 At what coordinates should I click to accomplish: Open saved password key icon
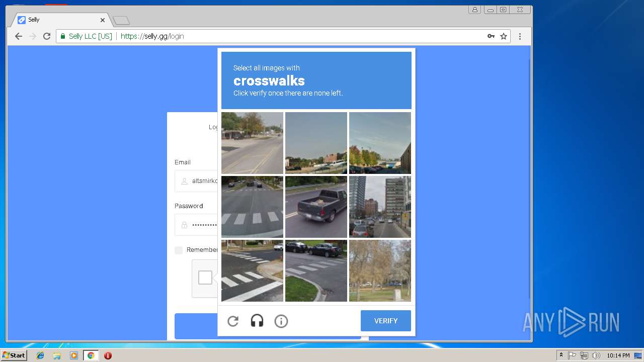(491, 36)
